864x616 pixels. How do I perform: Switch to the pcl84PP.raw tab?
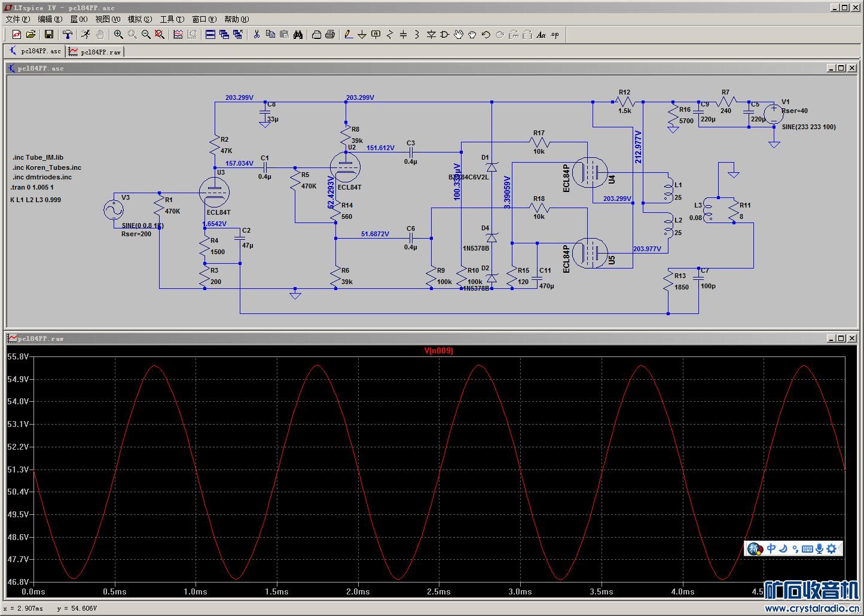(96, 52)
